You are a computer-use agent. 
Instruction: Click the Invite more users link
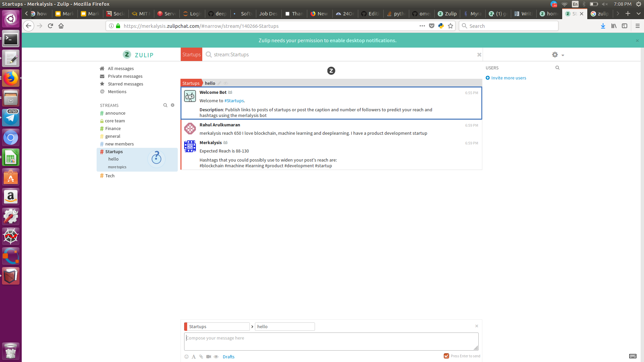508,78
